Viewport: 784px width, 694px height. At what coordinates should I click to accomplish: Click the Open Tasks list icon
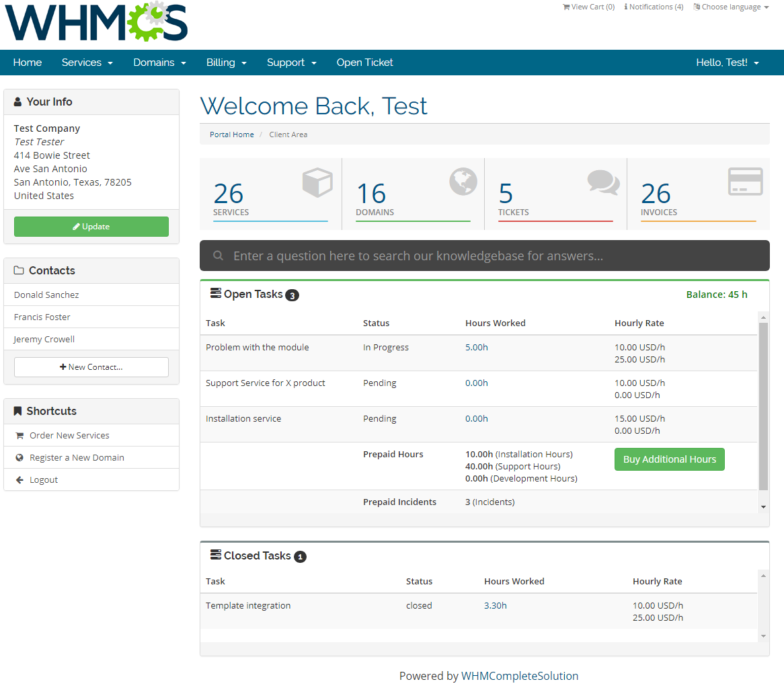pyautogui.click(x=215, y=292)
